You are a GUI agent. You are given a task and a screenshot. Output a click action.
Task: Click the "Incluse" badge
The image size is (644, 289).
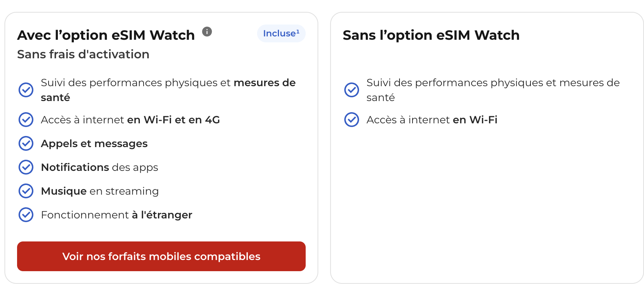pos(281,33)
